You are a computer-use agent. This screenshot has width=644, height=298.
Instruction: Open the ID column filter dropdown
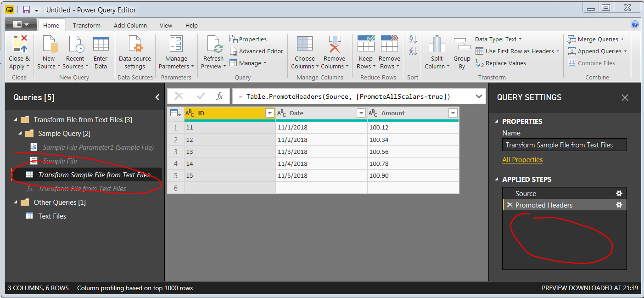[269, 113]
